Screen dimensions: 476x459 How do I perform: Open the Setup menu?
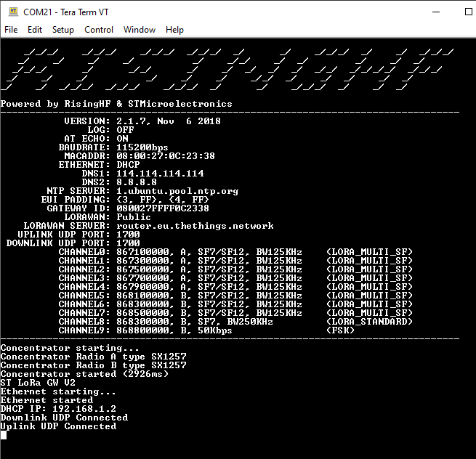pyautogui.click(x=63, y=30)
